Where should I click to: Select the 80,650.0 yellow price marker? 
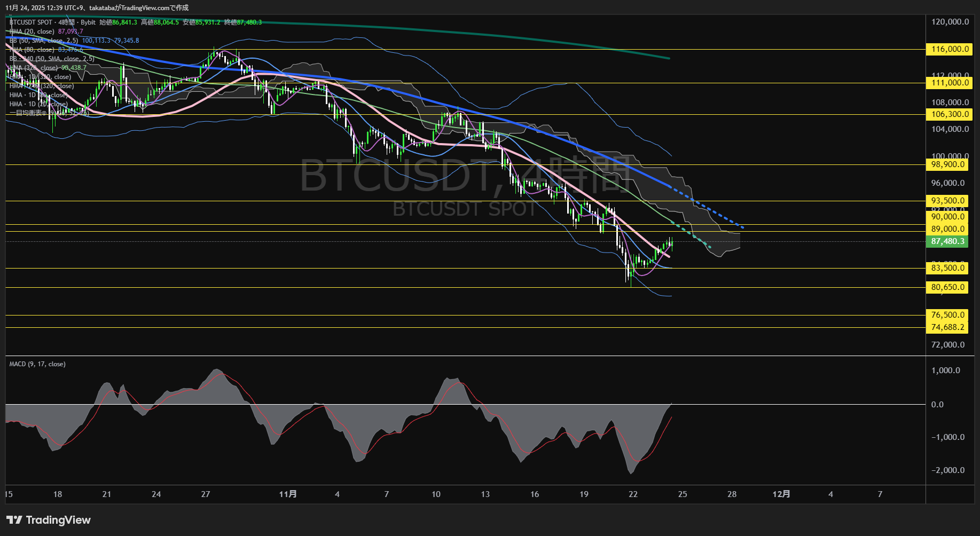pos(947,287)
